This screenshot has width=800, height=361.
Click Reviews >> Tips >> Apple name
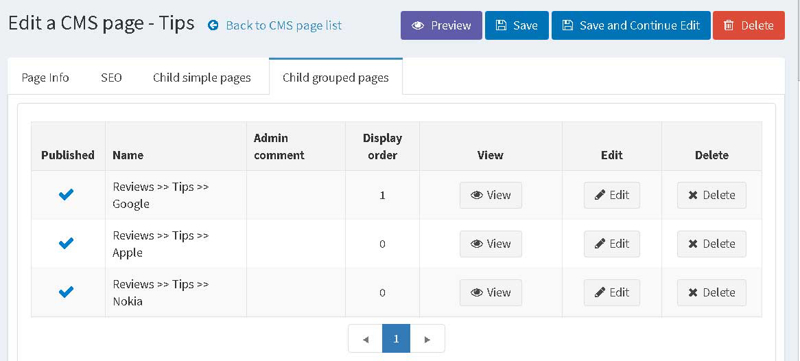tap(161, 244)
